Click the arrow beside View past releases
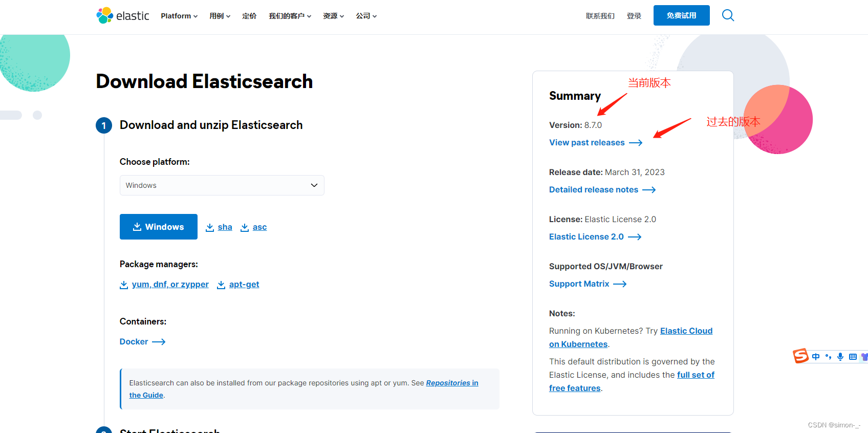This screenshot has width=868, height=433. [x=636, y=143]
